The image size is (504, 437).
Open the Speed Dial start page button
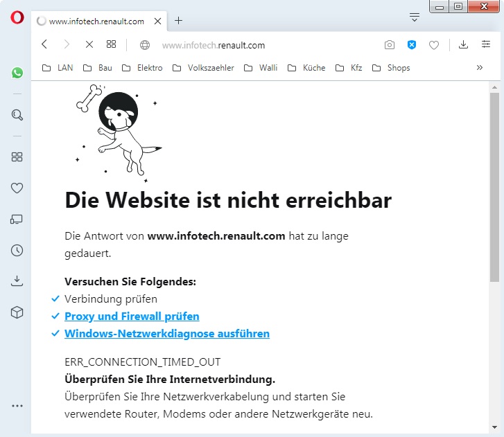[111, 44]
